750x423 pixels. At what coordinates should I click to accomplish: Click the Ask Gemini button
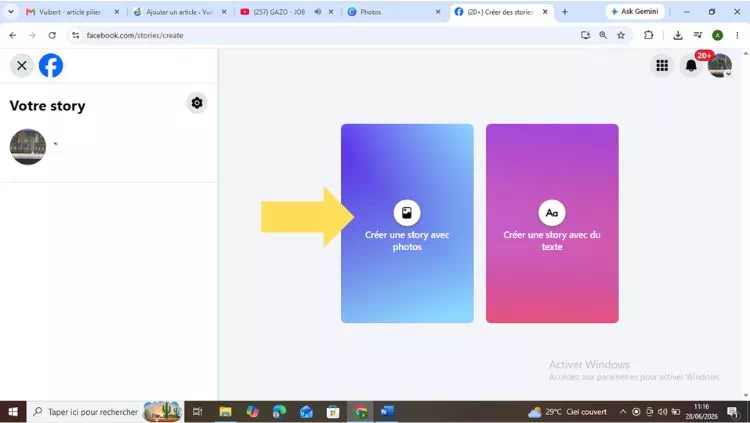click(635, 11)
